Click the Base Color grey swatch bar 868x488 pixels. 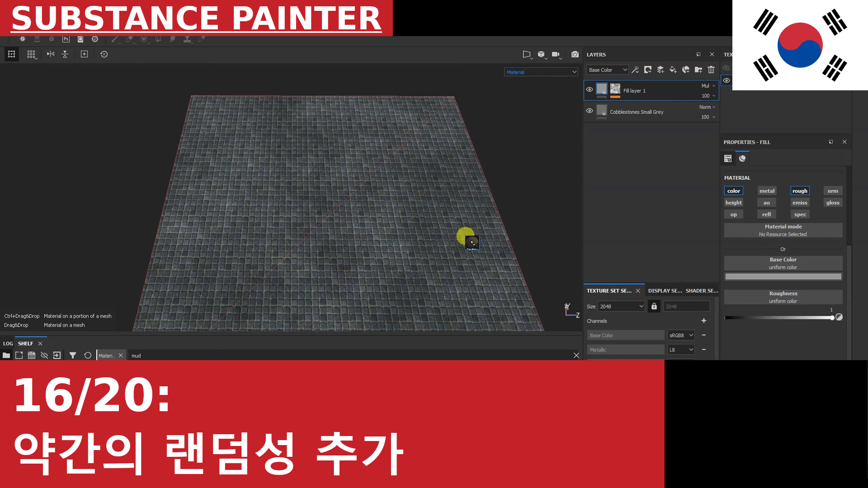click(x=783, y=277)
